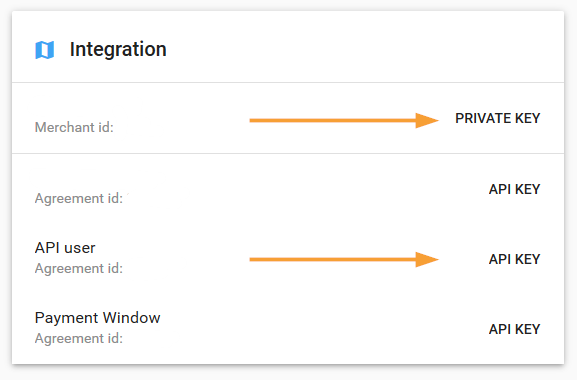Select the API user entry title
Screen dimensions: 577x380
pyautogui.click(x=65, y=248)
